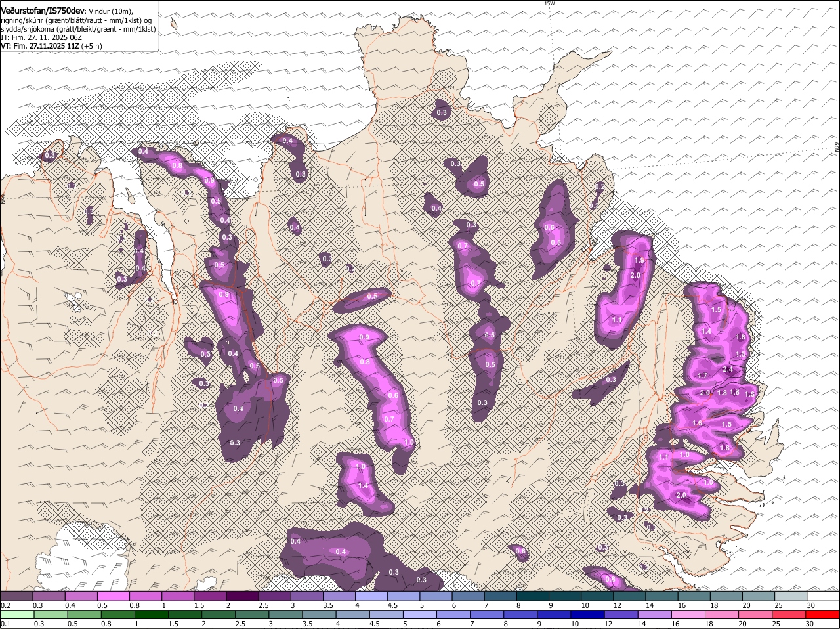This screenshot has width=840, height=629.
Task: Pick the light blue top-row swatch labeled 4
Action: [371, 596]
